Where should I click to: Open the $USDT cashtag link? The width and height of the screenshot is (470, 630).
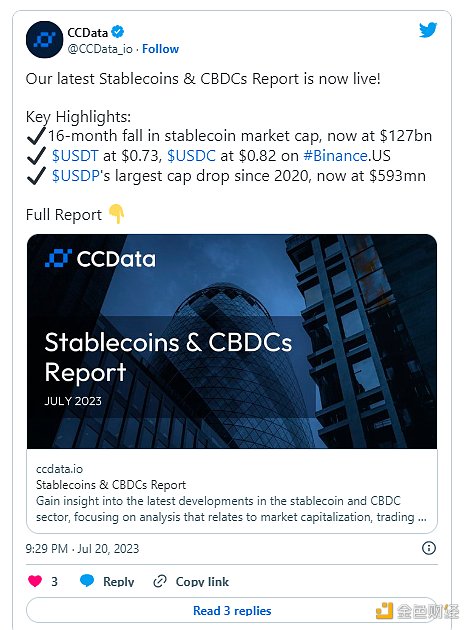pos(75,156)
